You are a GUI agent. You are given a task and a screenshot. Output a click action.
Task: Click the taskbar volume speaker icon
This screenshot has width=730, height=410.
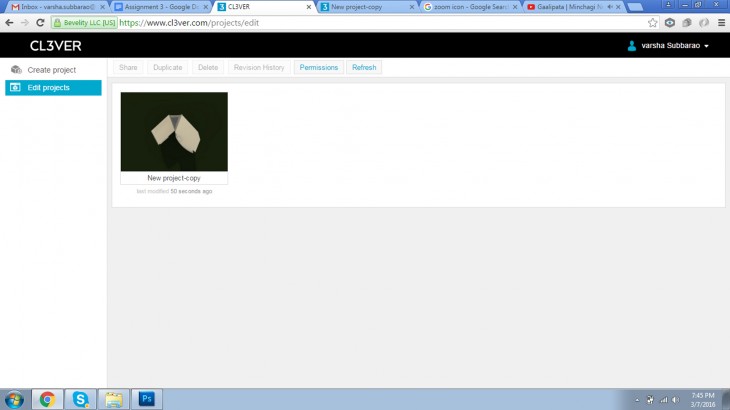click(x=675, y=399)
